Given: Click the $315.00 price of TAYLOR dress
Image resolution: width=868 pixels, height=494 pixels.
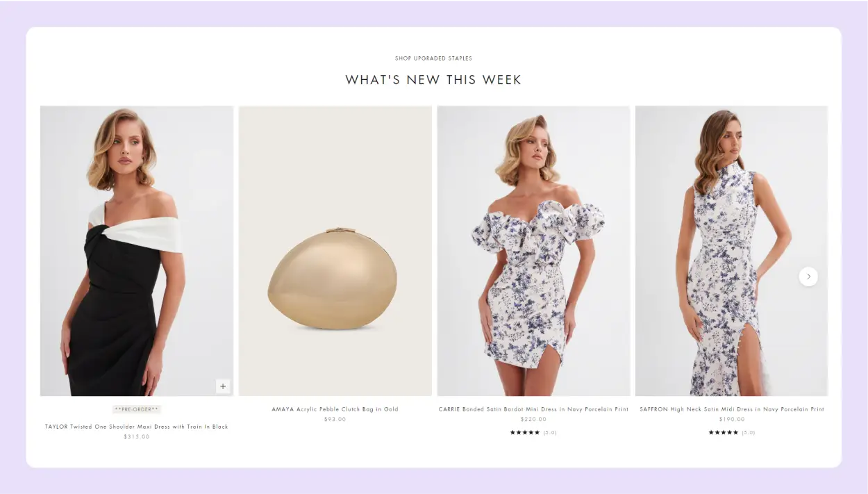Looking at the screenshot, I should pos(137,436).
